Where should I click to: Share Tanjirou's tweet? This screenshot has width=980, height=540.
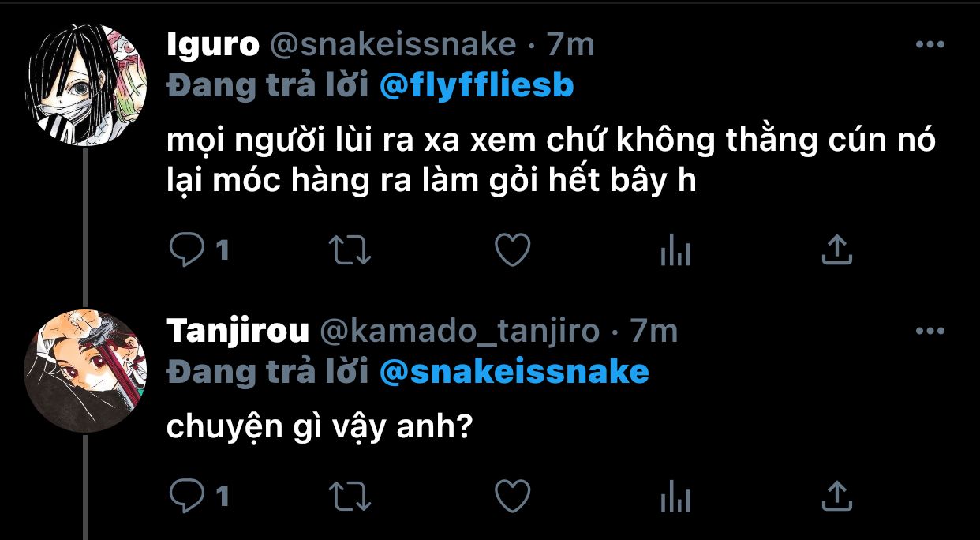click(837, 496)
